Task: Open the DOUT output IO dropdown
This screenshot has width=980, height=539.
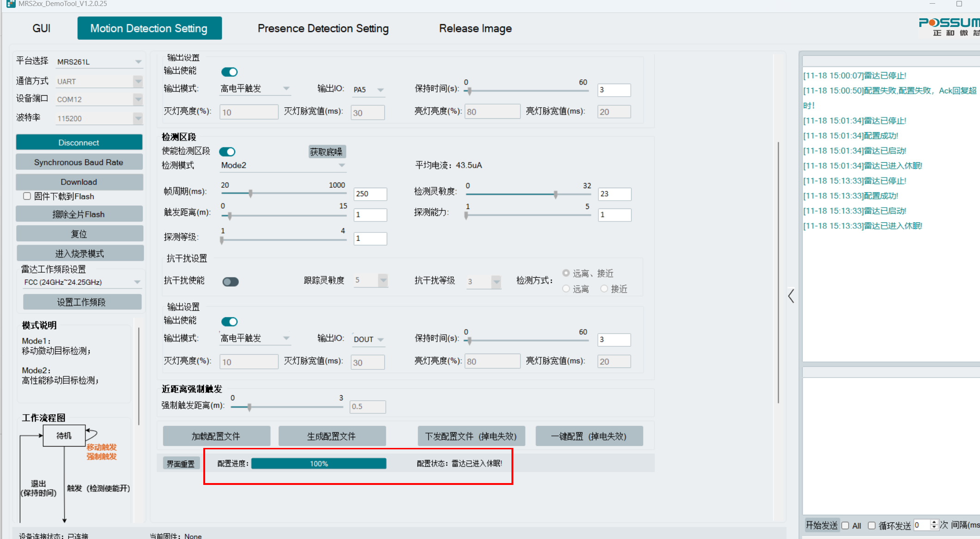Action: (x=380, y=339)
